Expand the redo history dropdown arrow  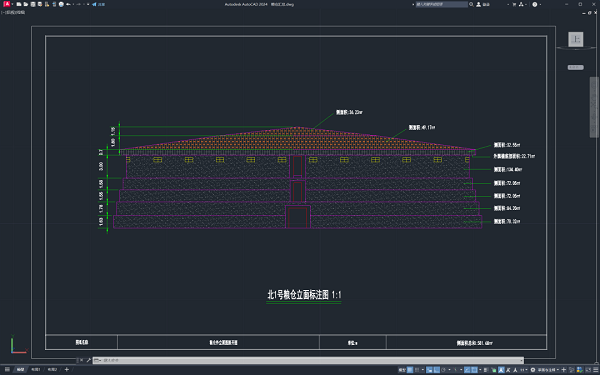[x=84, y=4]
